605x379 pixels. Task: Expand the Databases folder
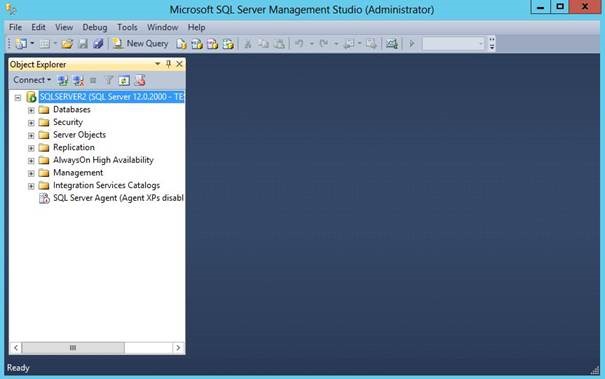[31, 110]
